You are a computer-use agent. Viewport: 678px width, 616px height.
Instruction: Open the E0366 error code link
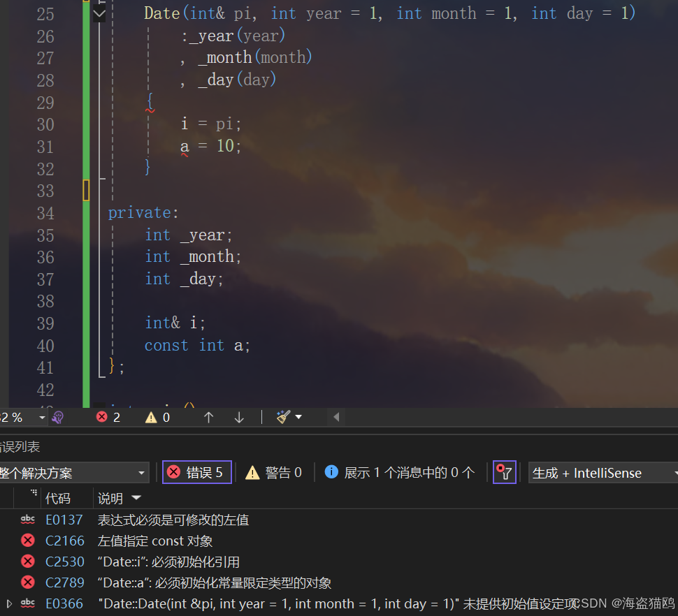pos(64,603)
